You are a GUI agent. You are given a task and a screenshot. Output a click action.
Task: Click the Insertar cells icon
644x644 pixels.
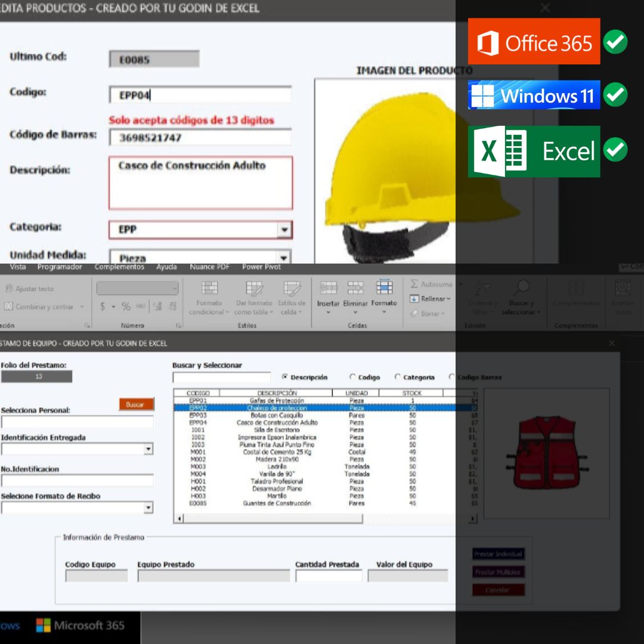click(328, 288)
